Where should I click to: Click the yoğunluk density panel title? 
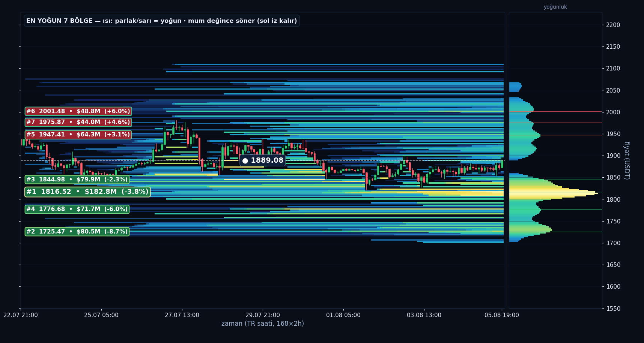(x=555, y=7)
